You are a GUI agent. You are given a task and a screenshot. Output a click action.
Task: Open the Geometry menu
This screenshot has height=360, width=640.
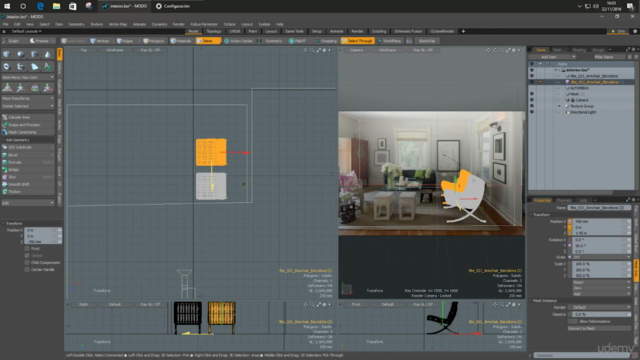point(76,24)
